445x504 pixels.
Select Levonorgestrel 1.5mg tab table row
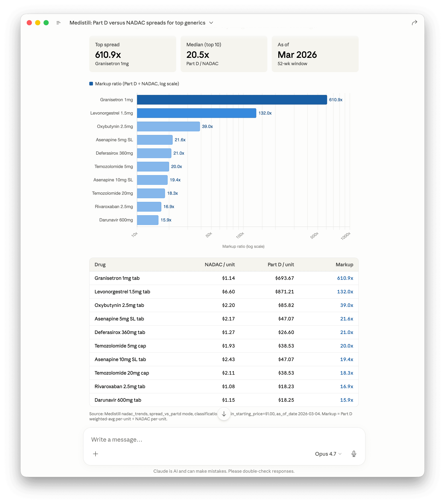[x=224, y=292]
